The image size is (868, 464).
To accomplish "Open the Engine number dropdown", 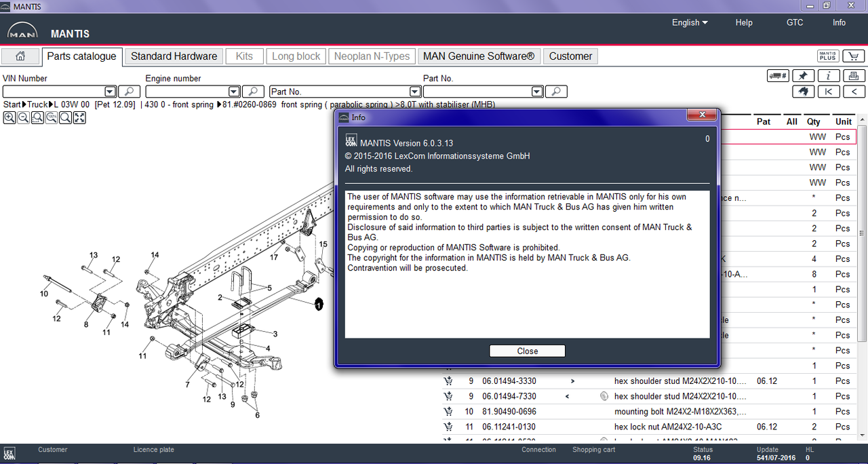I will coord(234,92).
